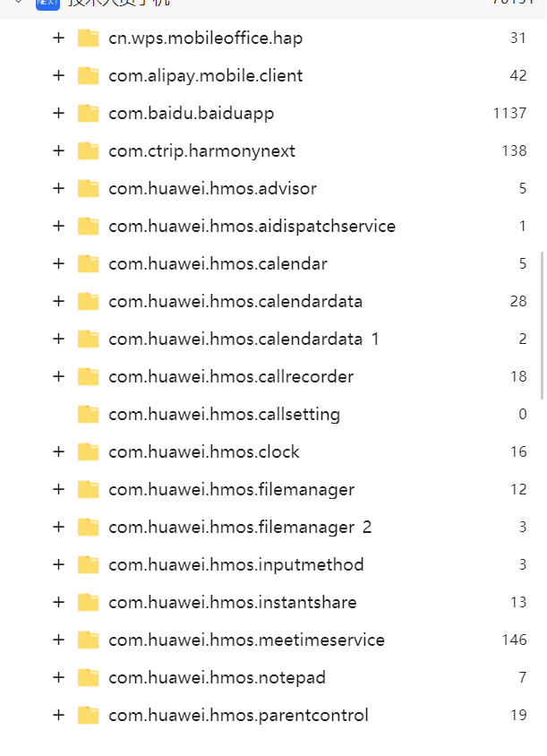Select the com.huawei.hmos.calendar label
The image size is (547, 756).
(x=218, y=263)
